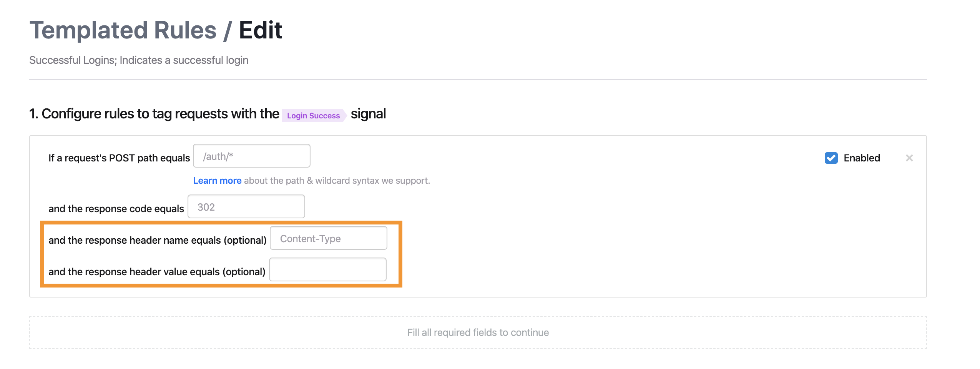Click the Content-Type header name field
Image resolution: width=980 pixels, height=369 pixels.
pyautogui.click(x=328, y=238)
